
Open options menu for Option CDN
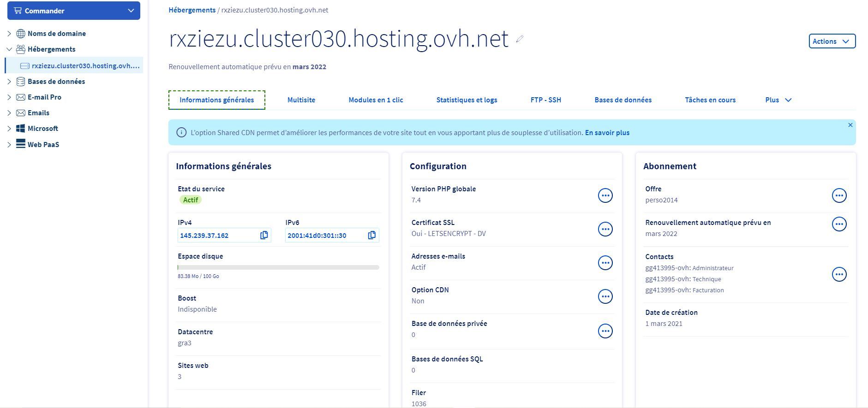[605, 296]
